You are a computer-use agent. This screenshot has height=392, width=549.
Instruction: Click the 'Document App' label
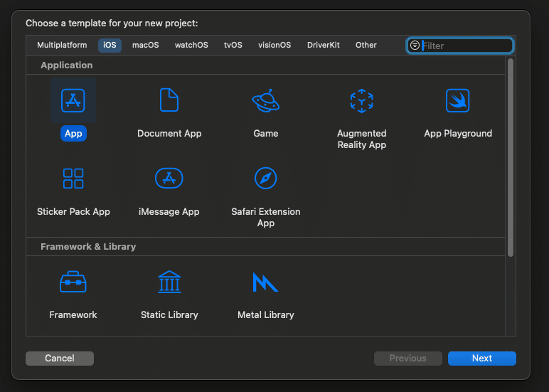pos(169,134)
